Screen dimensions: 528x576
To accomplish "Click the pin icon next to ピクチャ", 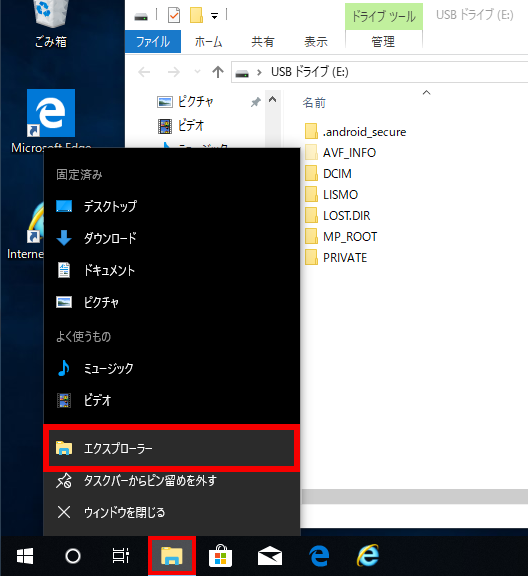I will pos(255,102).
